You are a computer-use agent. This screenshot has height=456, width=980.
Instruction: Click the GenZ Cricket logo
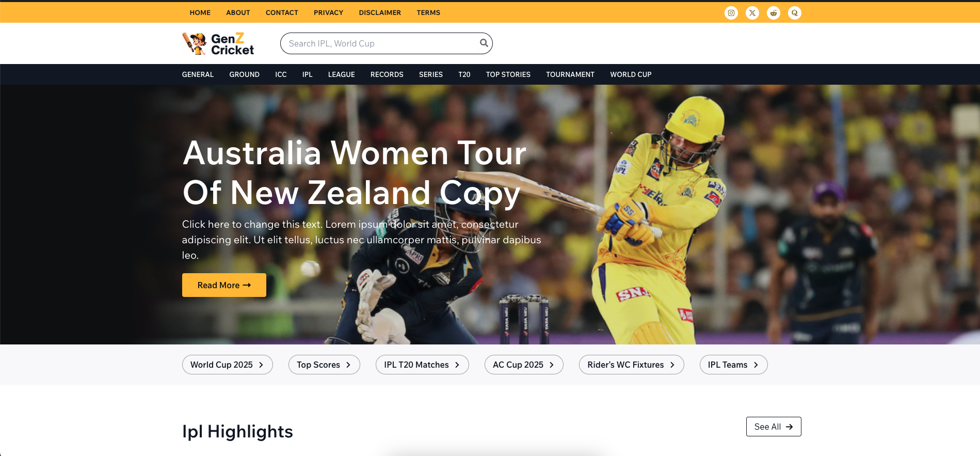(218, 44)
